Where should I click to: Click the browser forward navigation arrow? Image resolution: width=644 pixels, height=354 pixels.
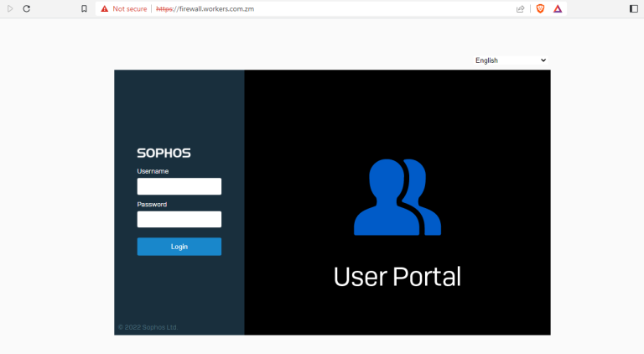(10, 8)
